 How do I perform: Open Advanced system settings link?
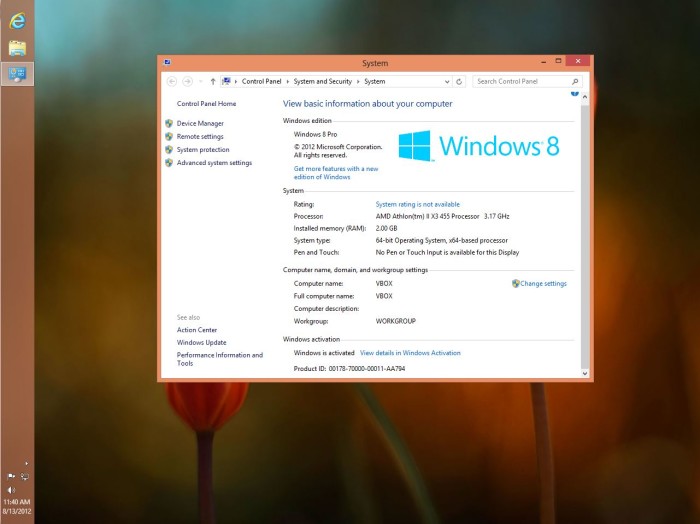coord(214,163)
